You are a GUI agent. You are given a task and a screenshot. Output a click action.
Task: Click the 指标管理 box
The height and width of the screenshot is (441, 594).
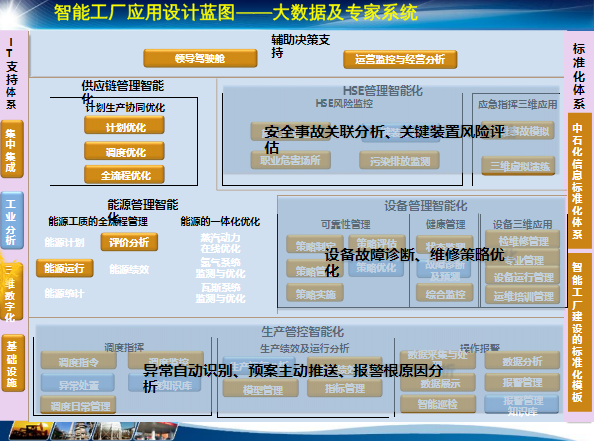click(x=345, y=389)
